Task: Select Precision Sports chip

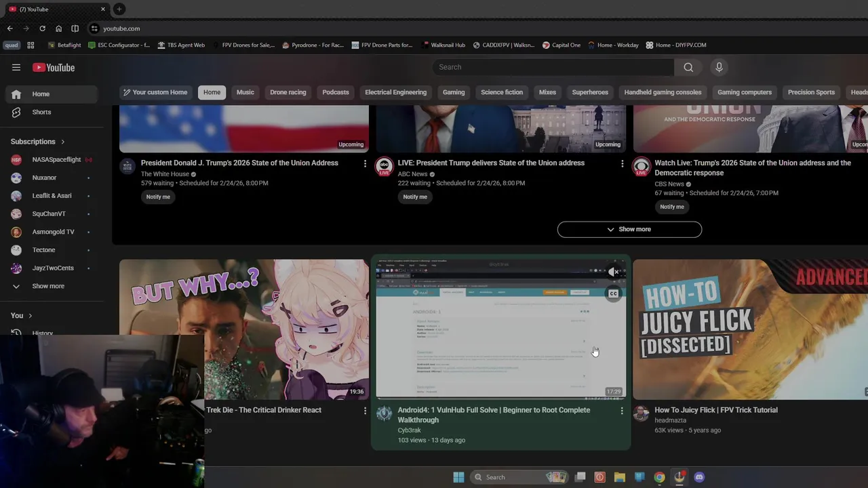Action: click(x=811, y=92)
